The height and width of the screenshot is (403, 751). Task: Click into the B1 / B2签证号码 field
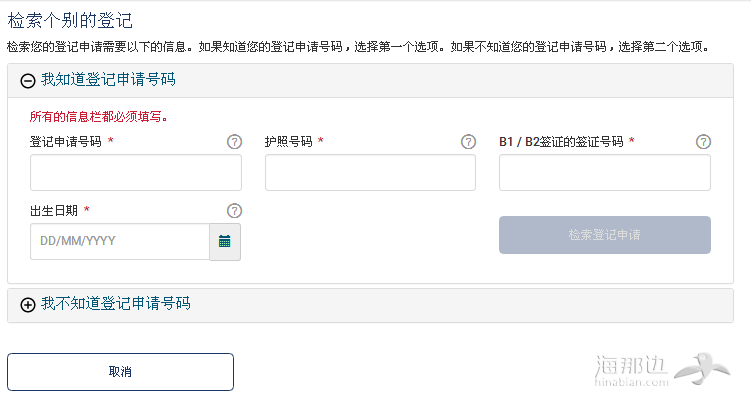pos(605,173)
